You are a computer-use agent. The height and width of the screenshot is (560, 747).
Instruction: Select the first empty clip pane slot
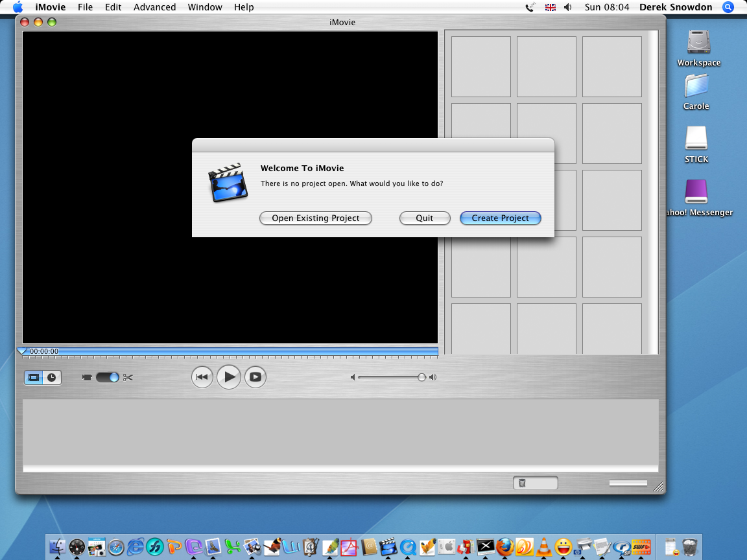coord(480,67)
